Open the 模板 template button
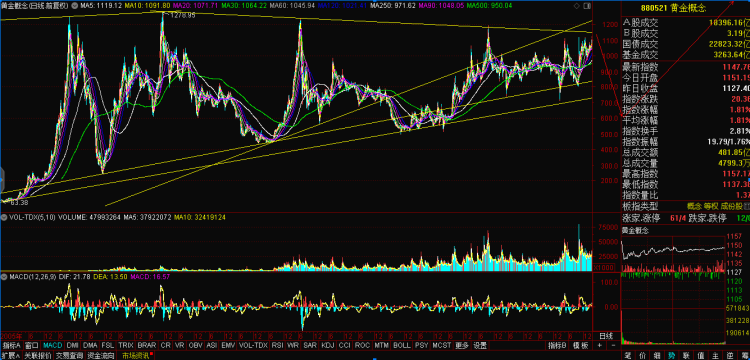Image resolution: width=750 pixels, height=360 pixels. 580,345
